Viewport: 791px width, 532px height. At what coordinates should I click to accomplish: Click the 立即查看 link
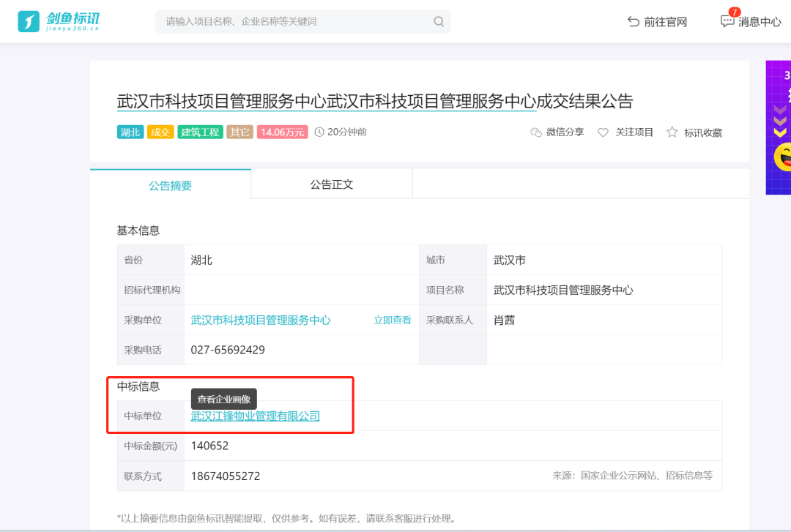point(393,321)
